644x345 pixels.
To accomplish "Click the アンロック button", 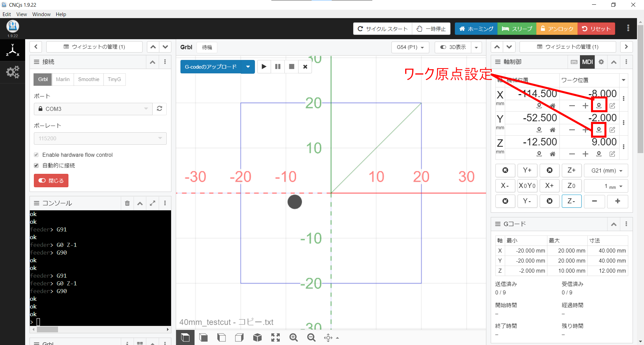I will coord(557,29).
